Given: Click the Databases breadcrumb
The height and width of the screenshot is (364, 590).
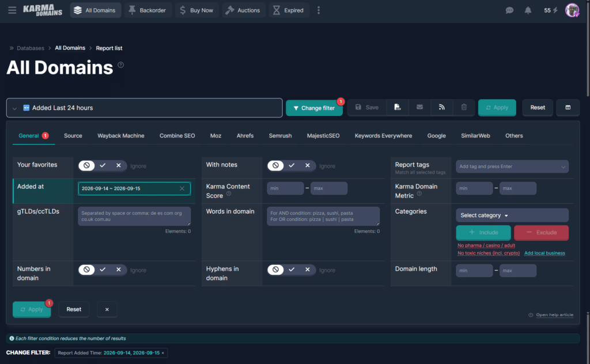Looking at the screenshot, I should [x=31, y=48].
